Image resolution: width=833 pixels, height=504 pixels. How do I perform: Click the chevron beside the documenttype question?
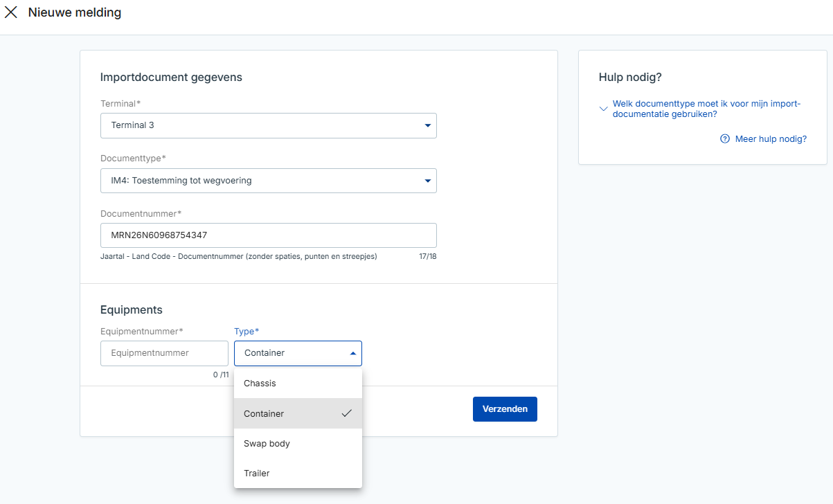click(x=604, y=108)
